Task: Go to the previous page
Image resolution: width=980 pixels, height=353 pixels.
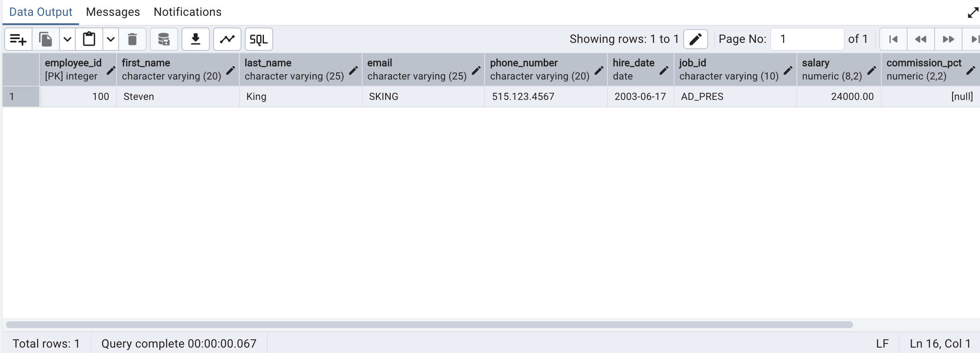Action: [x=920, y=39]
